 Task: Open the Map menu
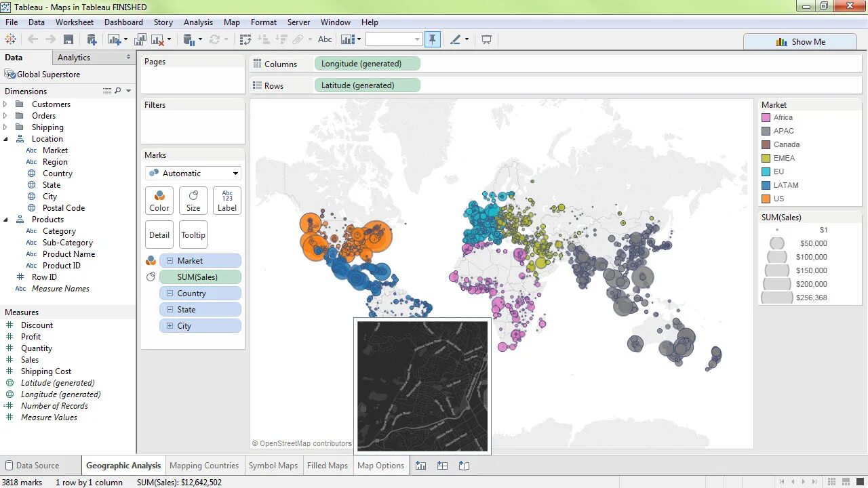click(x=232, y=22)
